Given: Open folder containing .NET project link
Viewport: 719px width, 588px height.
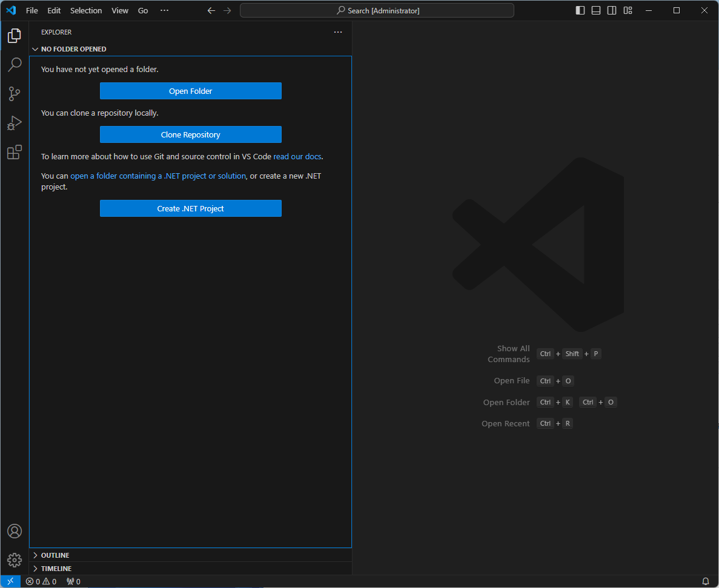Looking at the screenshot, I should click(158, 176).
